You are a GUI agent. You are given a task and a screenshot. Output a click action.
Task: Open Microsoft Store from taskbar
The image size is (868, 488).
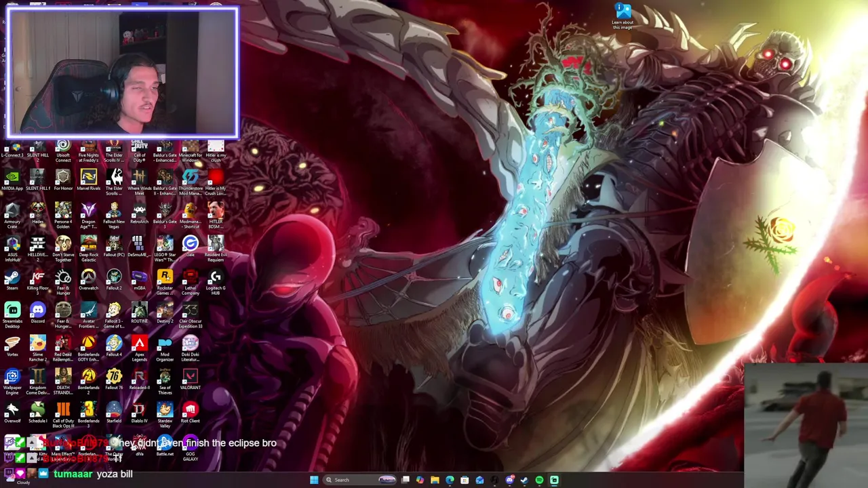pyautogui.click(x=465, y=480)
